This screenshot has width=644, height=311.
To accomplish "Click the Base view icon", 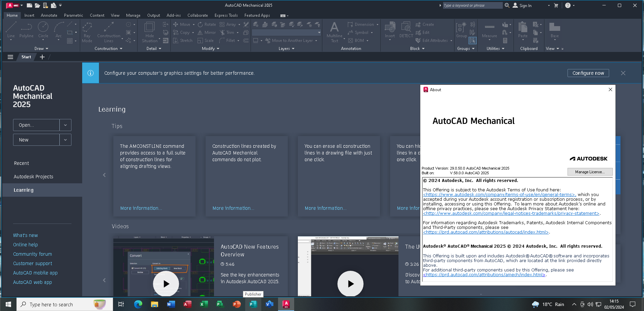I will tap(555, 27).
